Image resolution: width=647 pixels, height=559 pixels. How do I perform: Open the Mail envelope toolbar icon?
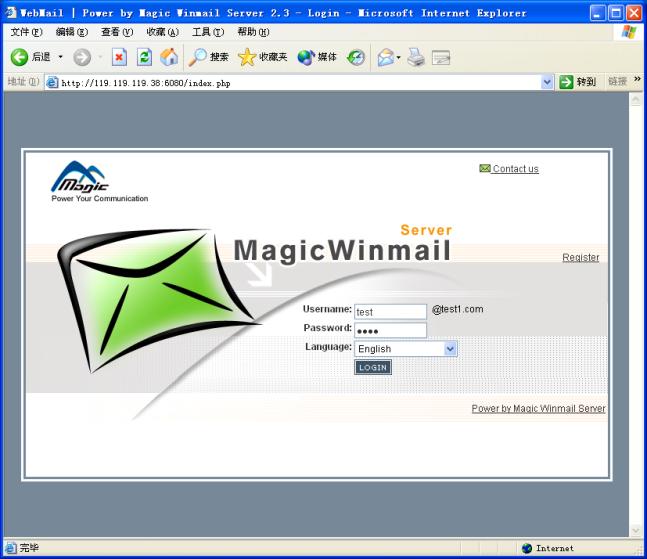(x=385, y=57)
